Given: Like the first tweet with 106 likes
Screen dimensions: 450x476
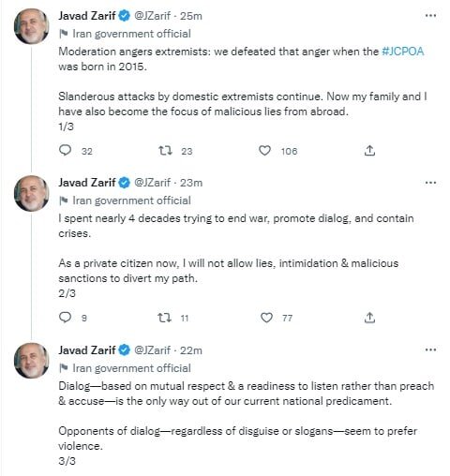Looking at the screenshot, I should pos(264,151).
